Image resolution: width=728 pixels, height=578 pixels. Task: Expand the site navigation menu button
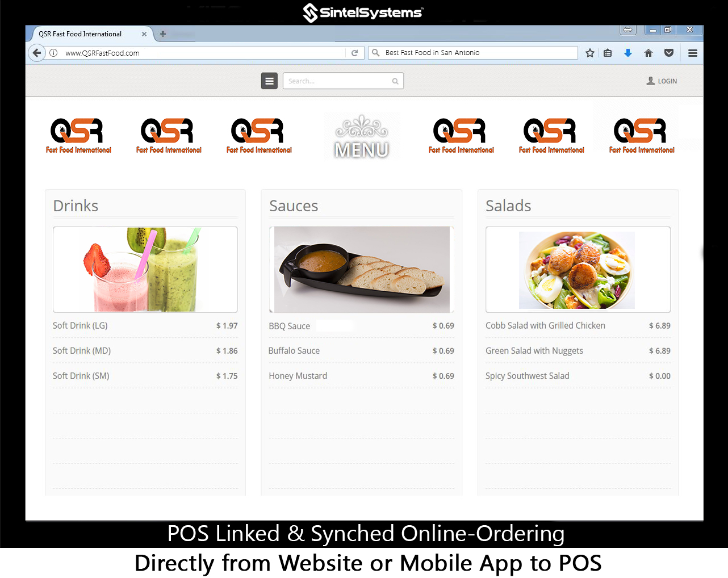click(269, 81)
